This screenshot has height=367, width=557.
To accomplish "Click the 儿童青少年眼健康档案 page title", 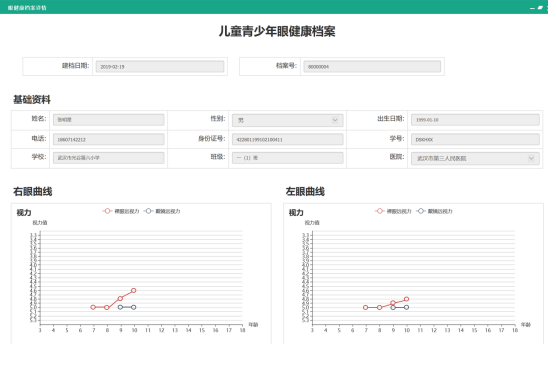I will [x=277, y=31].
